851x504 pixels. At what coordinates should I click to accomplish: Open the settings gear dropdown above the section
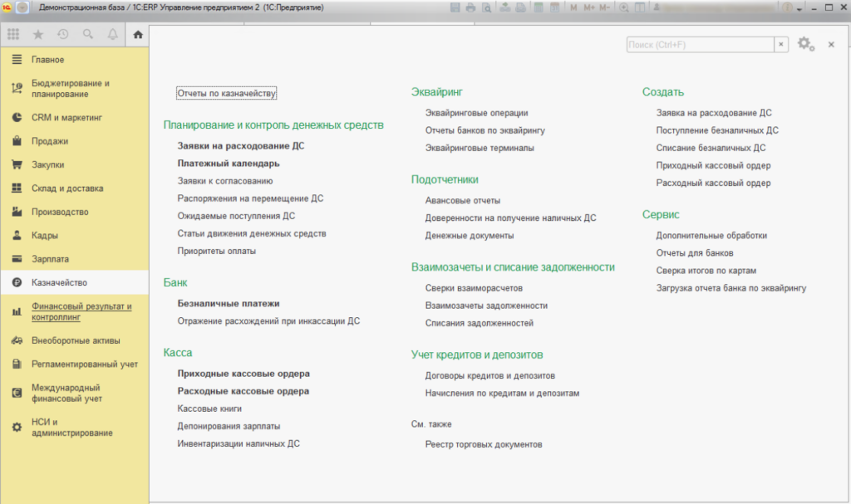point(804,45)
